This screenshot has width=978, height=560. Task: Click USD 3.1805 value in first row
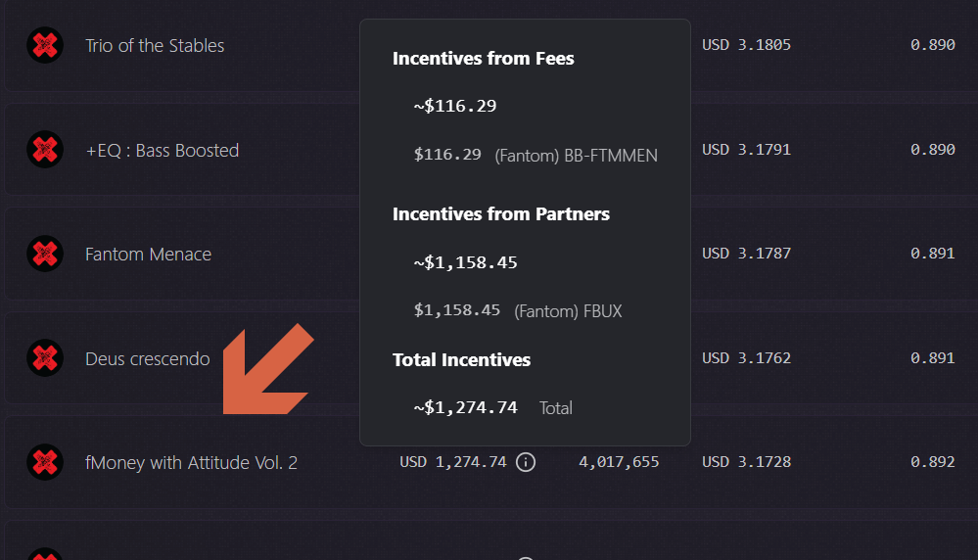[x=746, y=45]
